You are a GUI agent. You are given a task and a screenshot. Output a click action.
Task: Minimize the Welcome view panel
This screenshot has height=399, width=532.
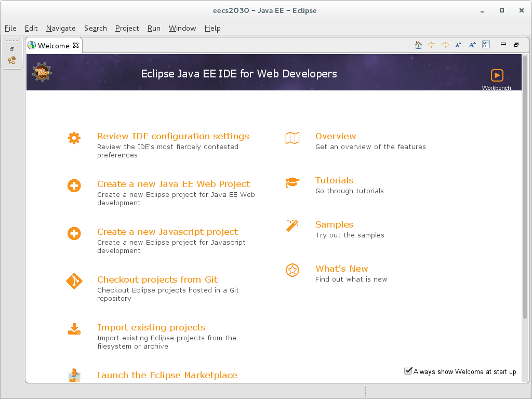pyautogui.click(x=503, y=44)
